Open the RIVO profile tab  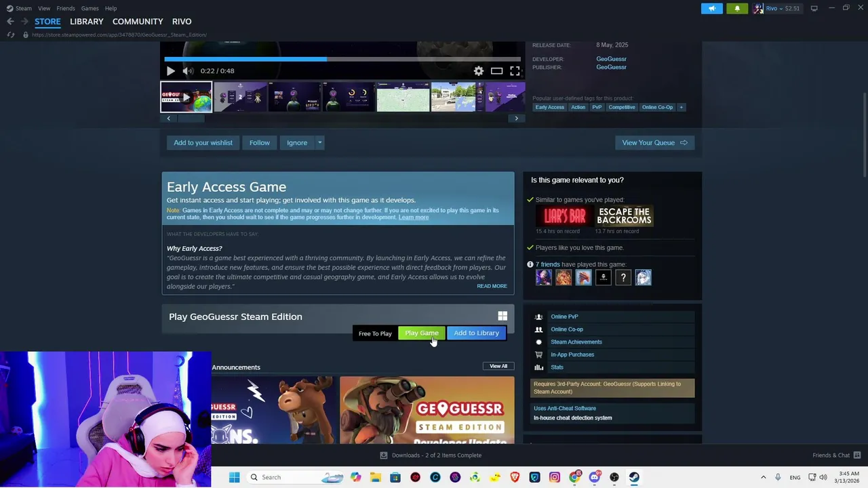[x=182, y=22]
